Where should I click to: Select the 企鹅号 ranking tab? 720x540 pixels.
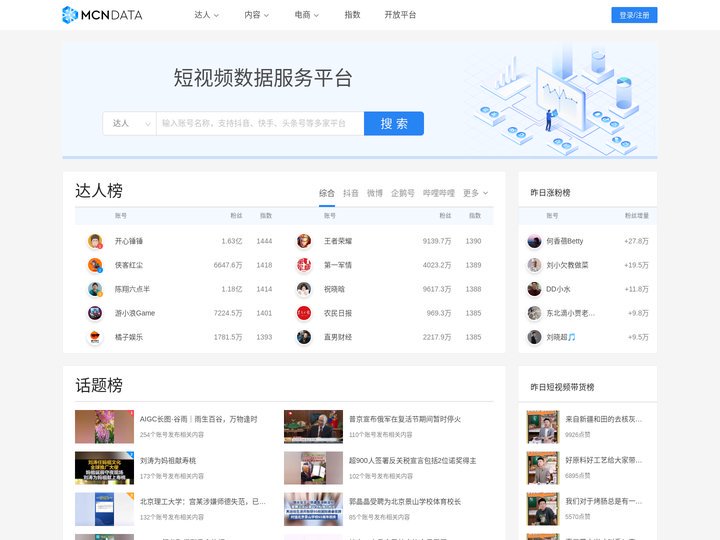pos(403,193)
